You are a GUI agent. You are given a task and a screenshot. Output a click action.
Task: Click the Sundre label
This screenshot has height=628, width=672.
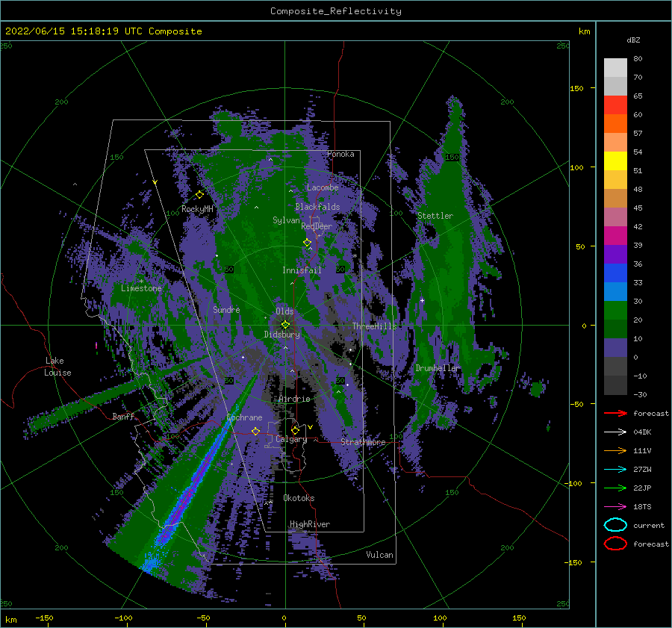(226, 309)
